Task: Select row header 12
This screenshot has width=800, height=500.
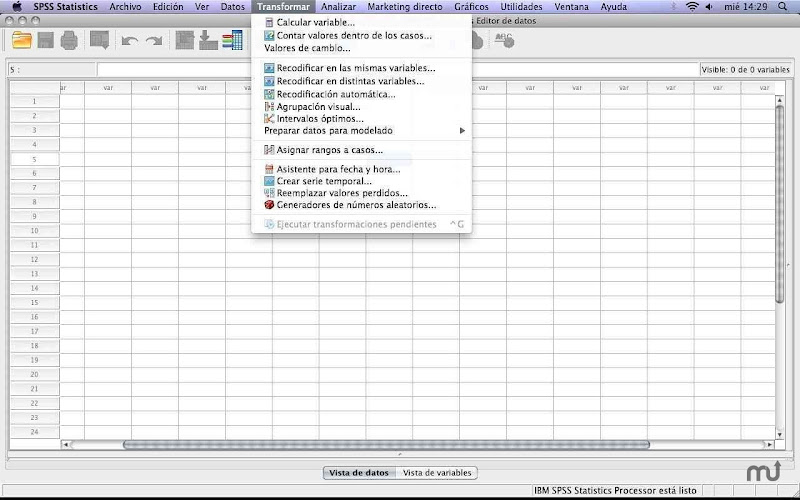Action: [35, 260]
